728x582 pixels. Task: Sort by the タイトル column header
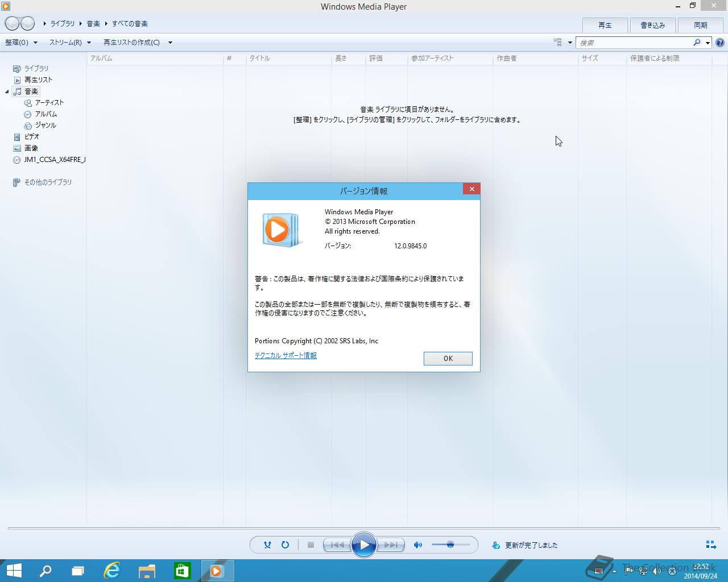coord(289,58)
